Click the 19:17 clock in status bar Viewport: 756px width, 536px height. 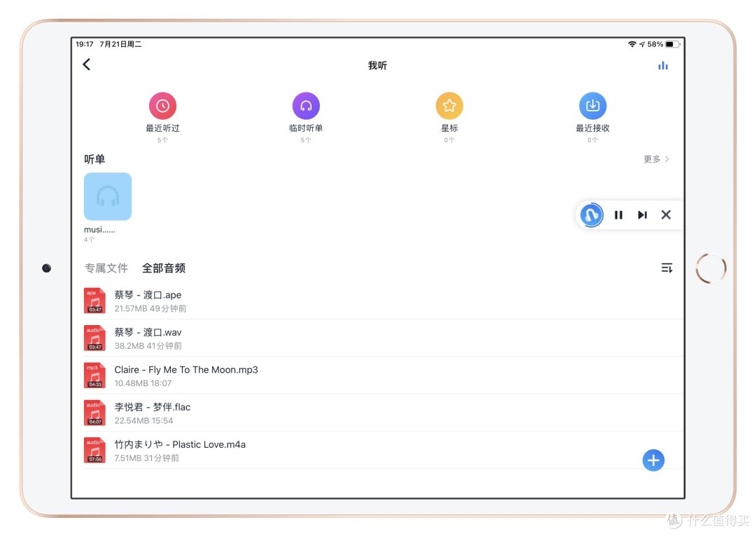point(85,44)
